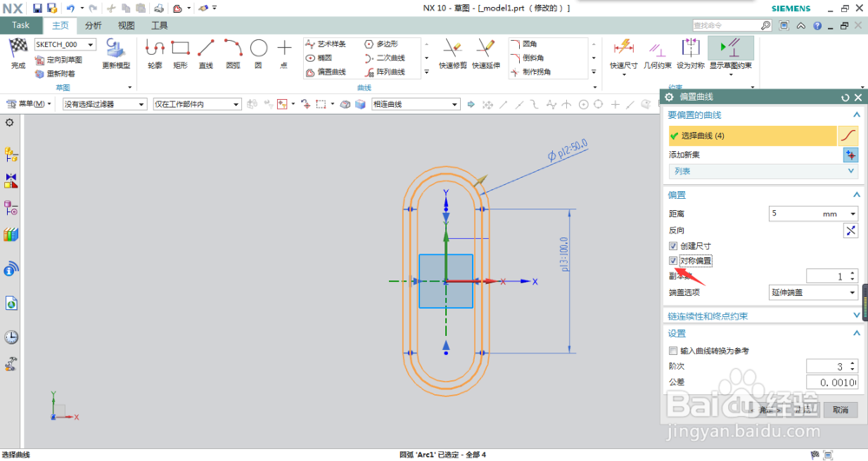Select the 矩形 rectangle tool
868x461 pixels.
[x=181, y=54]
